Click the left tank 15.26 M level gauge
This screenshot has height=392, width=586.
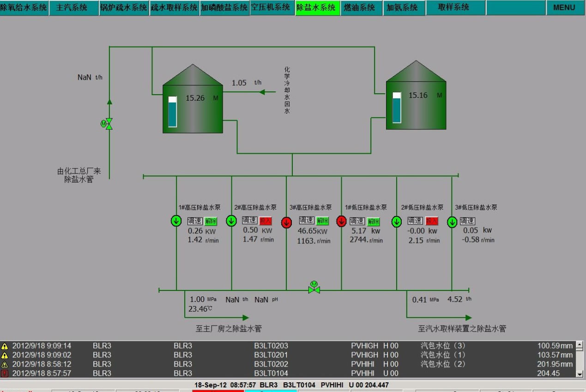pos(172,111)
